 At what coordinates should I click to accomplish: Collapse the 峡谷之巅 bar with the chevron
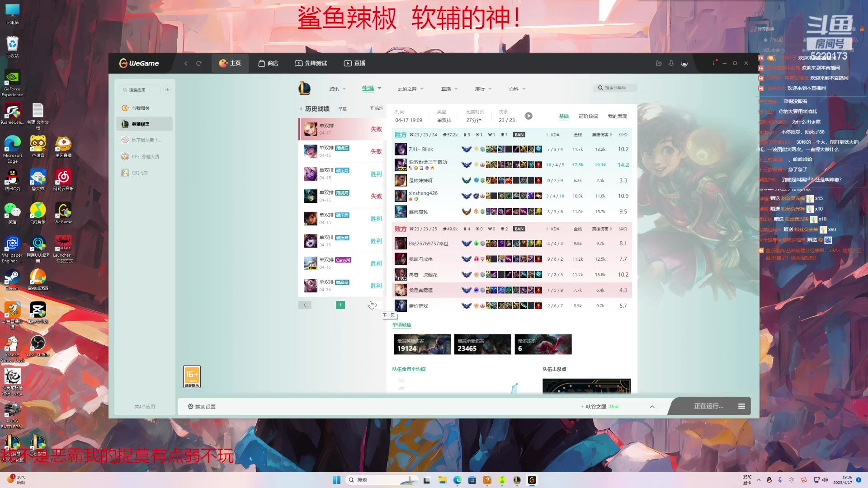(652, 406)
